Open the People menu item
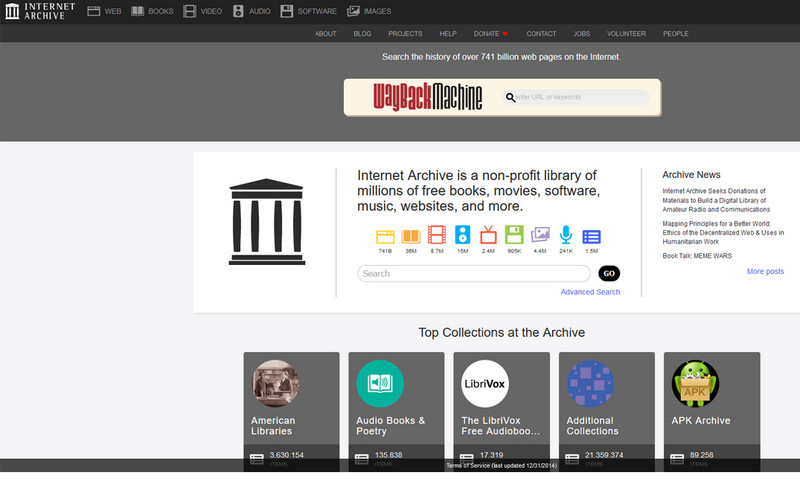Viewport: 800px width, 484px height. coord(676,34)
